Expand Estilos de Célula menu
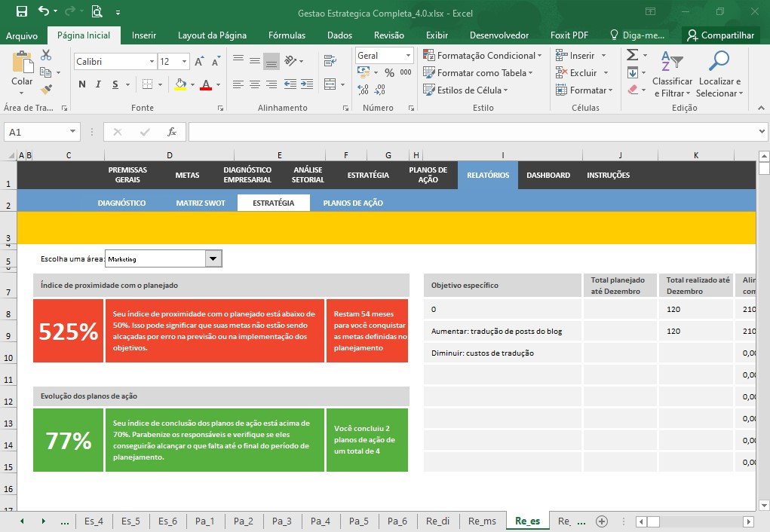Image resolution: width=770 pixels, height=532 pixels. tap(465, 90)
